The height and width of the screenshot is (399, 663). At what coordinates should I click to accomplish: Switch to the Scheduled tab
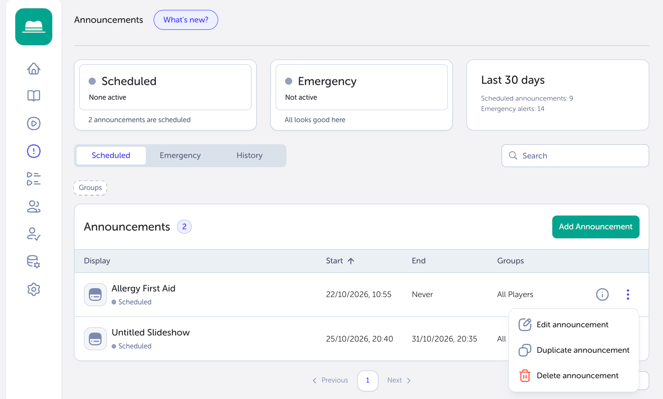click(x=111, y=155)
